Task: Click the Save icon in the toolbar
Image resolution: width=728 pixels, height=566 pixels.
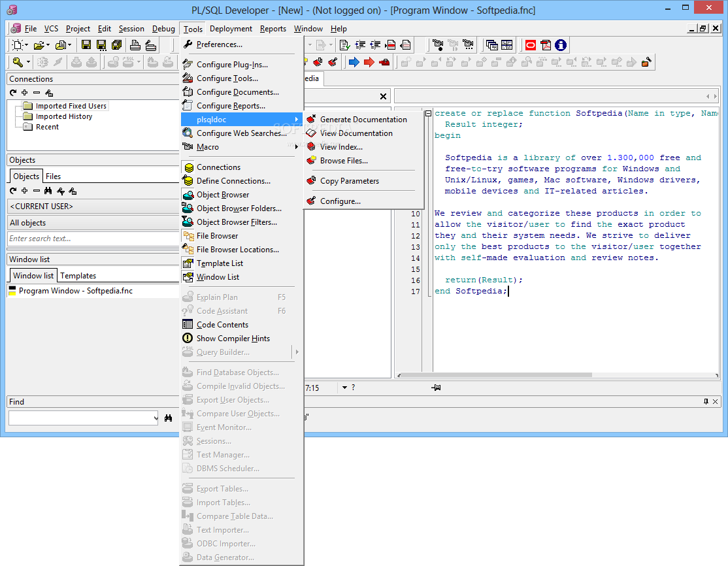Action: coord(86,45)
